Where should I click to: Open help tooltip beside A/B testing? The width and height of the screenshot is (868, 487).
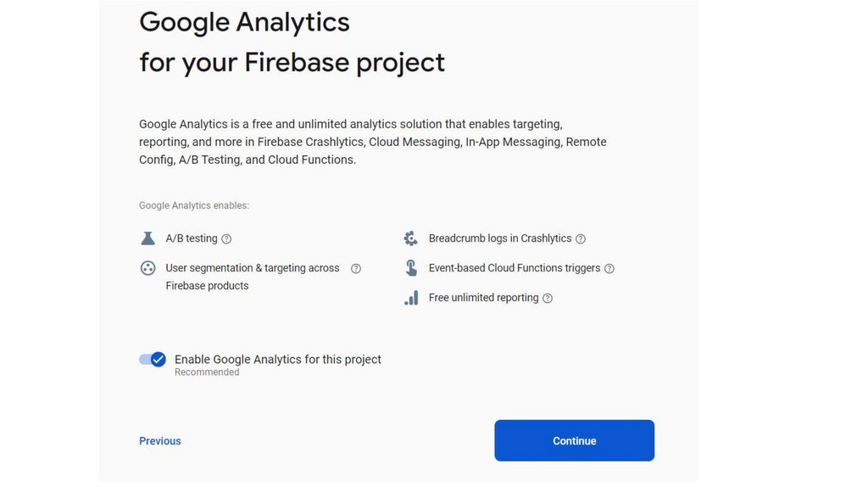(226, 239)
